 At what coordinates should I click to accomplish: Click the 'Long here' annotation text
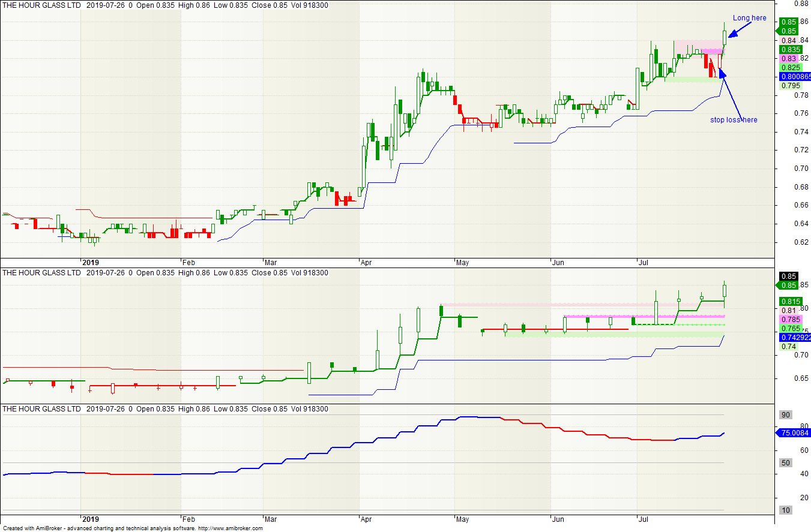click(749, 18)
